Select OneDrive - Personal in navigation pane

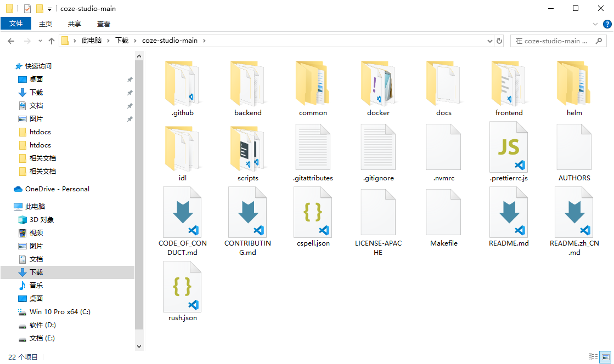pyautogui.click(x=57, y=189)
